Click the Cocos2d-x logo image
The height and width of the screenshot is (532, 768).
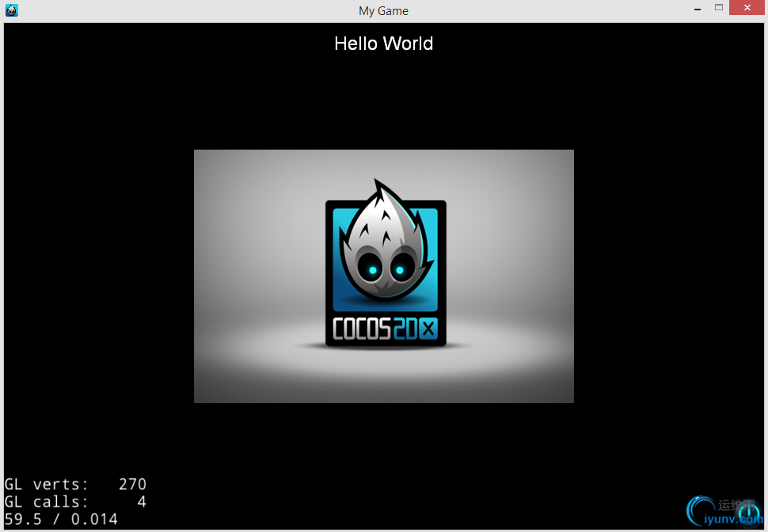(384, 276)
